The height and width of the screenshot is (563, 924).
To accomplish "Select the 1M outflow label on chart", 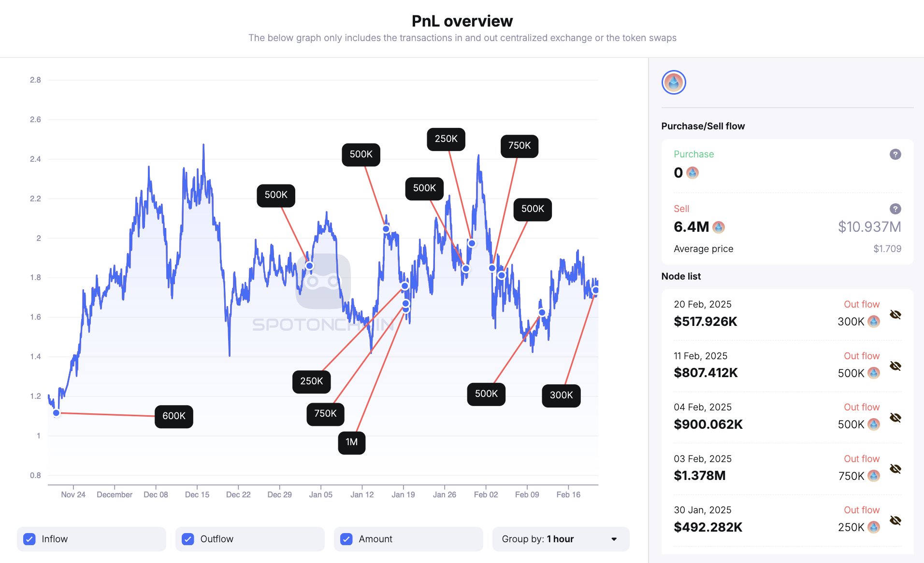I will (x=351, y=442).
